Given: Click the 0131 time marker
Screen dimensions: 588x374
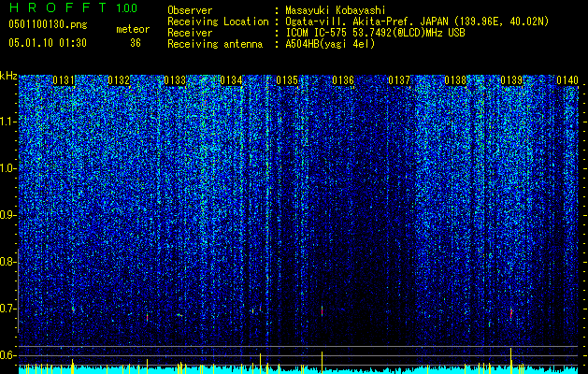Looking at the screenshot, I should pyautogui.click(x=64, y=80).
